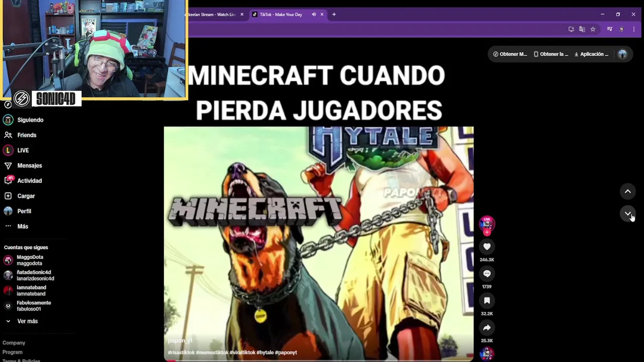
Task: Expand the Program footer section
Action: 13,352
